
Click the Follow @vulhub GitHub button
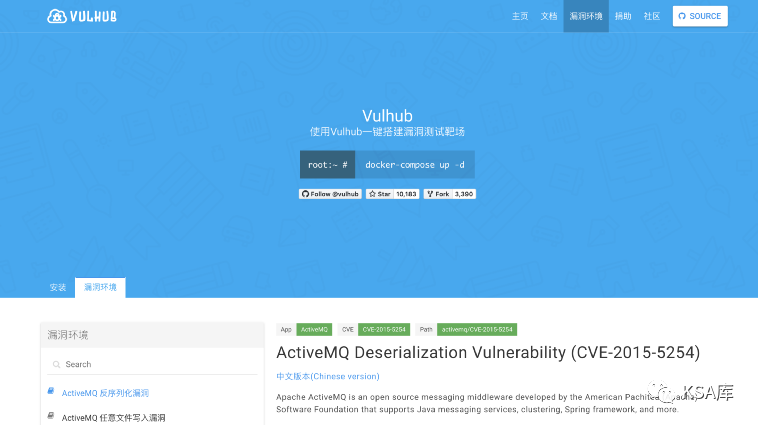pyautogui.click(x=330, y=194)
